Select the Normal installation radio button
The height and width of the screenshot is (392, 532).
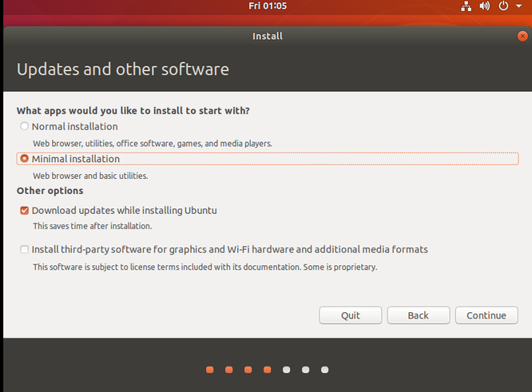click(24, 126)
